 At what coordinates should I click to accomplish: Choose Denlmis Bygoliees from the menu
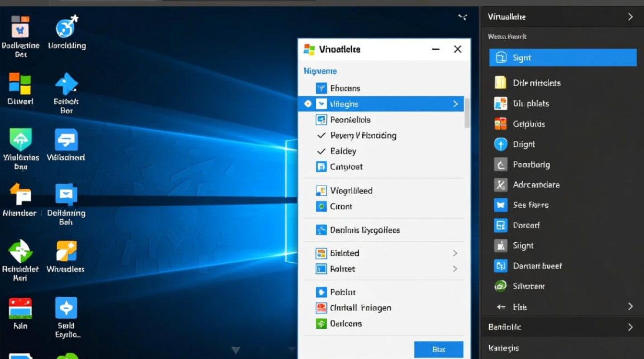click(364, 230)
